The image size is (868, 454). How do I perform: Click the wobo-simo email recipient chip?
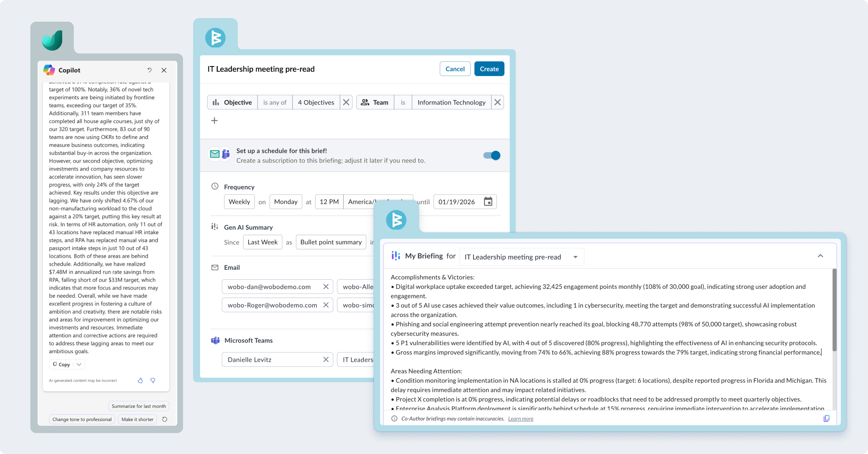tap(356, 305)
